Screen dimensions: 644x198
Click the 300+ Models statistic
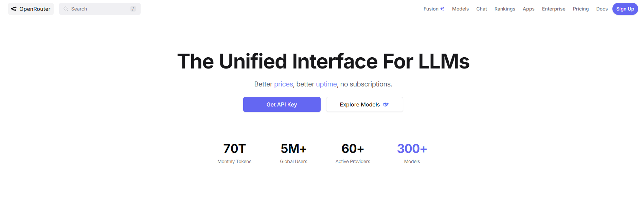pos(412,153)
